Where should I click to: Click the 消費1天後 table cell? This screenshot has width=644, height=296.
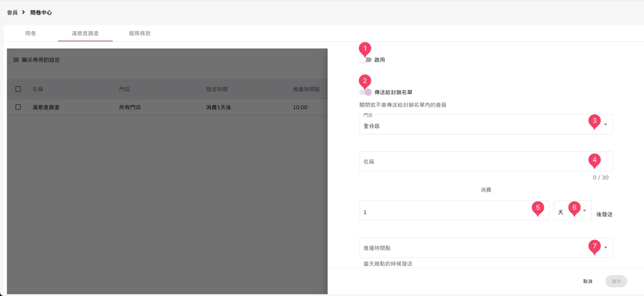[218, 107]
